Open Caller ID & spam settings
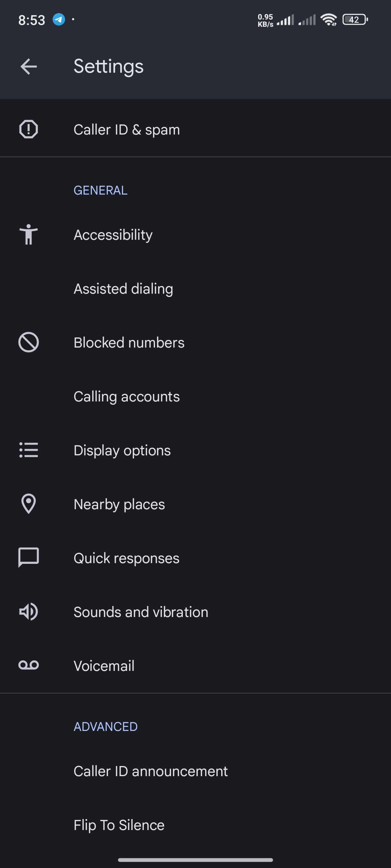Image resolution: width=391 pixels, height=868 pixels. click(x=127, y=129)
